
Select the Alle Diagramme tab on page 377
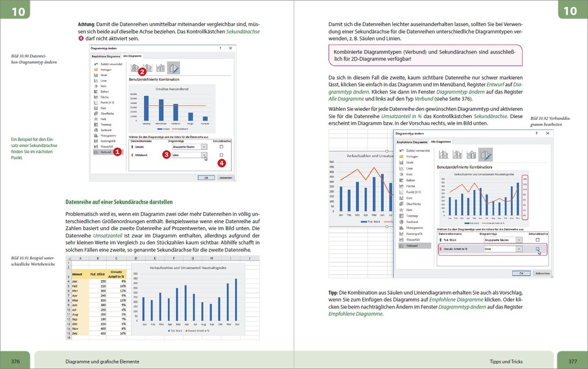pos(441,141)
